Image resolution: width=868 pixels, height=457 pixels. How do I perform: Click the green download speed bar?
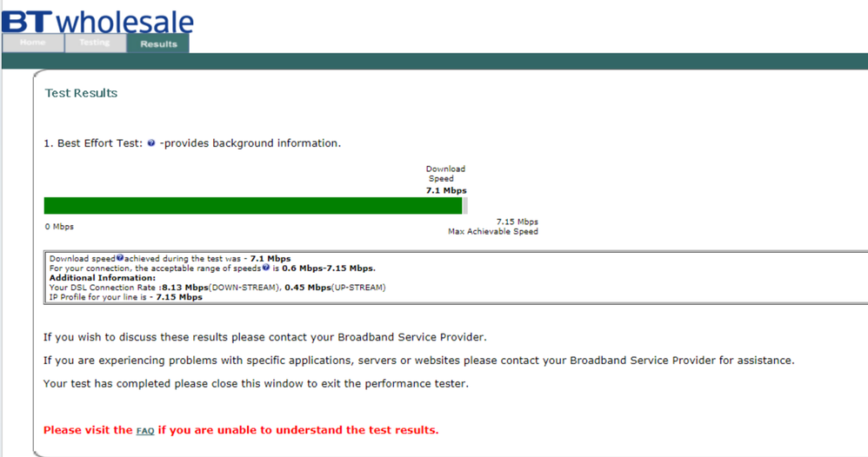click(253, 206)
